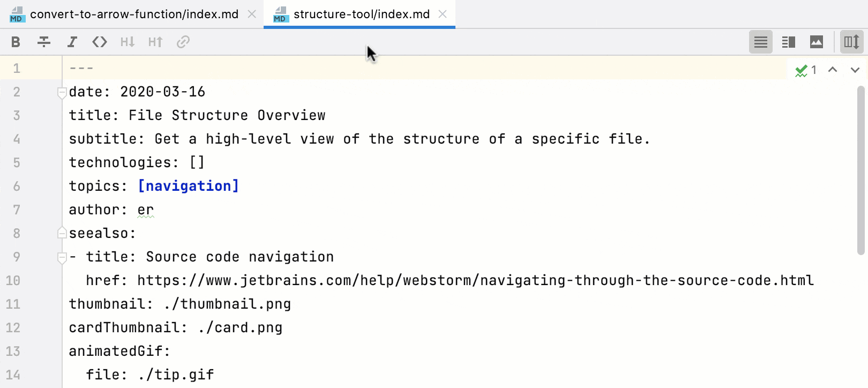The height and width of the screenshot is (388, 868).
Task: Show preview-only view
Action: [x=816, y=42]
